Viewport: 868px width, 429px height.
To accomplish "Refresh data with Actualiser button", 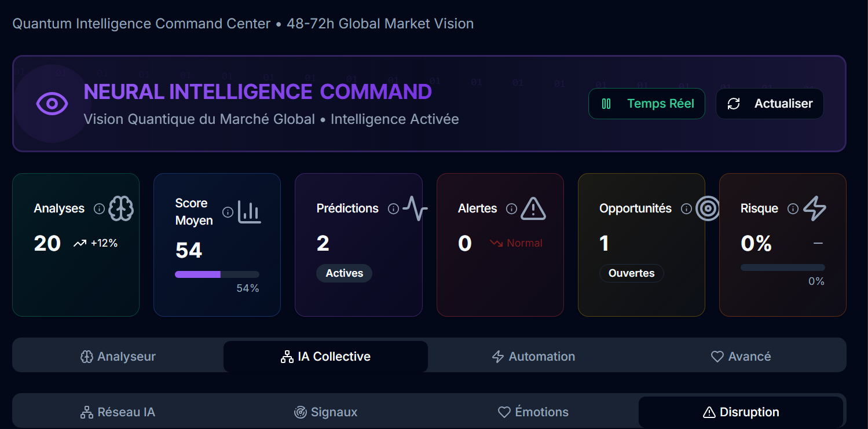I will tap(770, 104).
